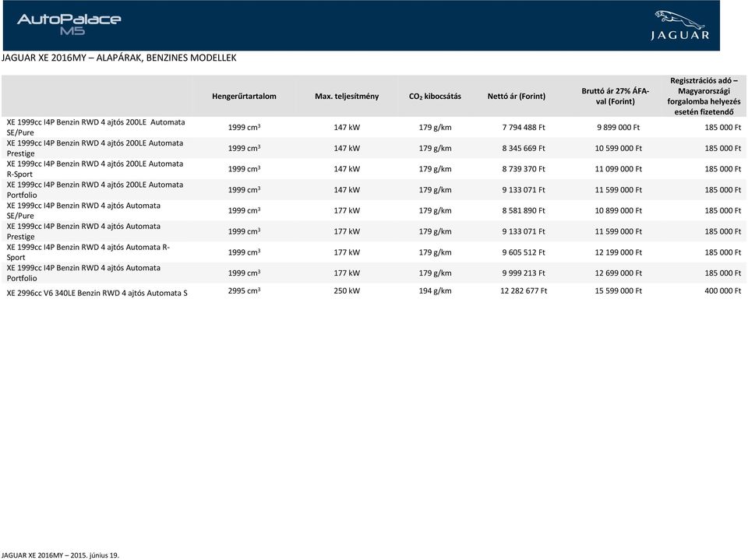748x560 pixels.
Task: Click gross price 12 199 000 Ft
Action: pos(618,252)
